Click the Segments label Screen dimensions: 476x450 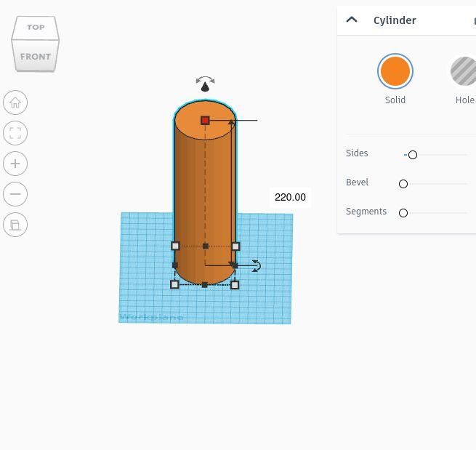(x=366, y=212)
